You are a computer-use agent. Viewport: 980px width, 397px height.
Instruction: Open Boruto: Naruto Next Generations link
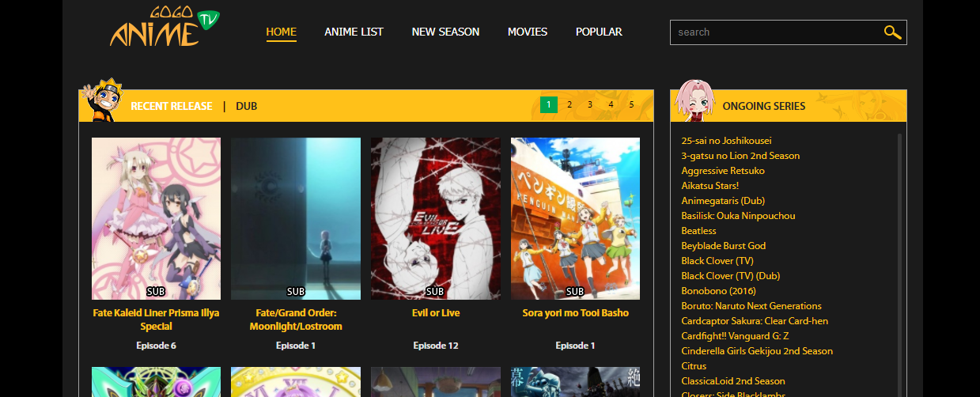tap(751, 306)
